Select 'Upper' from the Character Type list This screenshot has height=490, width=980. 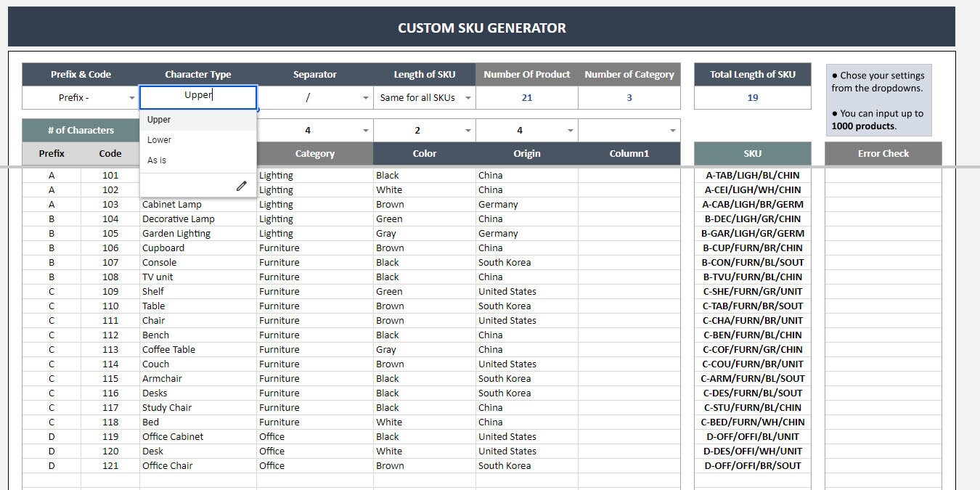pos(159,119)
